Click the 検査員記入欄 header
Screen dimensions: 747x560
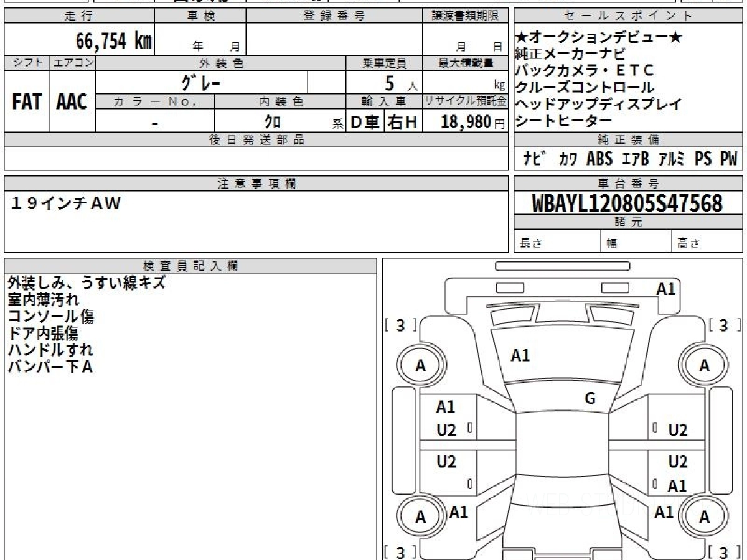[x=190, y=266]
